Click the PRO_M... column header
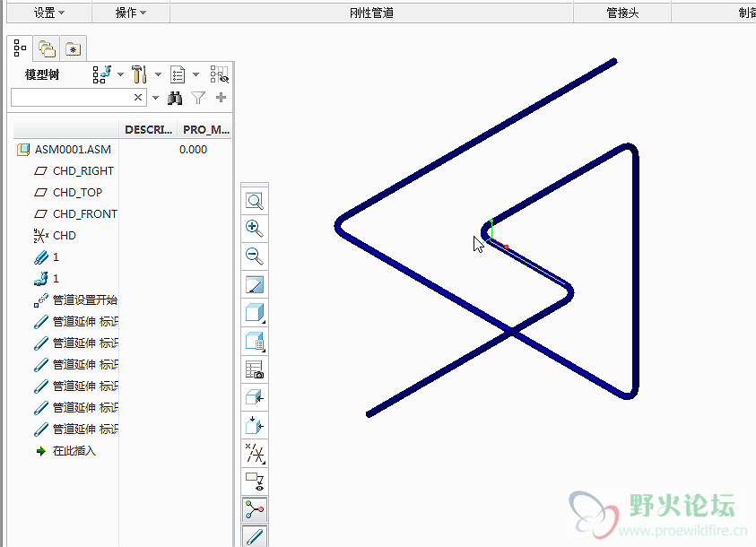The height and width of the screenshot is (547, 756). (205, 130)
